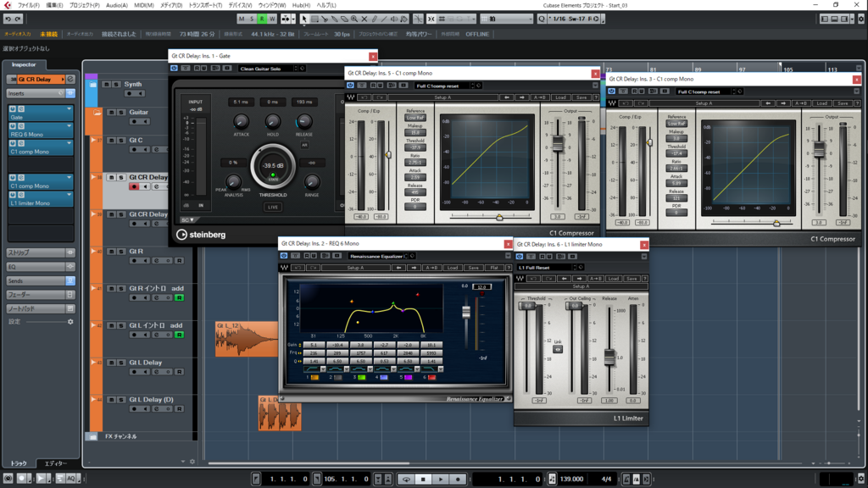Toggle the metronome click icon
868x488 pixels.
(x=626, y=480)
